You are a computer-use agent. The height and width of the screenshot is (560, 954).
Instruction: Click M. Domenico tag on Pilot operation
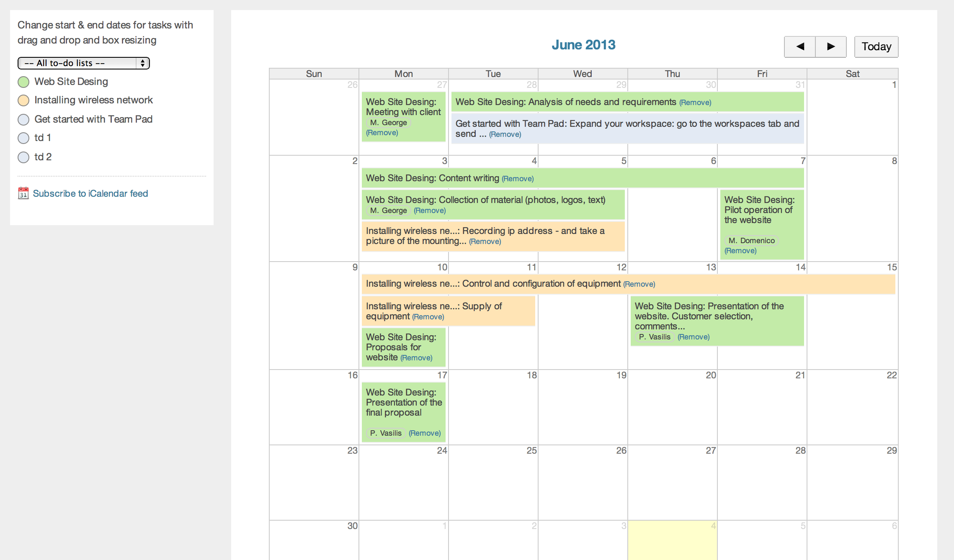[x=751, y=241]
